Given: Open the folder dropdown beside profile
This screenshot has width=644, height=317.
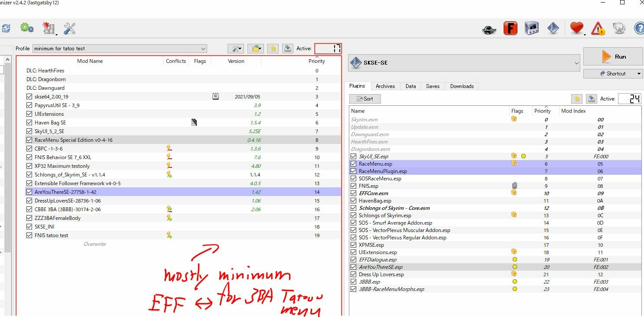Looking at the screenshot, I should (256, 49).
